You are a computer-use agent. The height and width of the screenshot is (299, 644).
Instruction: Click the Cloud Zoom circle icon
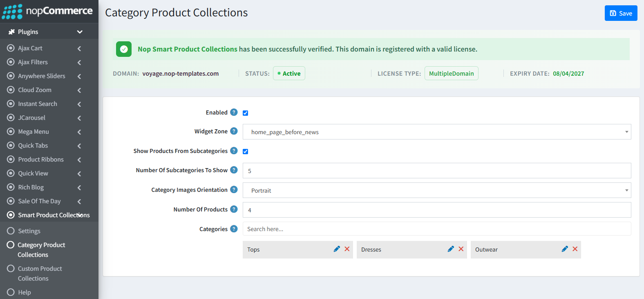click(11, 90)
